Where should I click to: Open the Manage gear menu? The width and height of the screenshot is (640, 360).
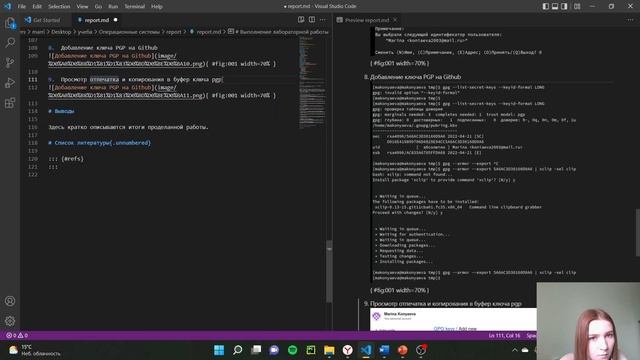pos(10,321)
